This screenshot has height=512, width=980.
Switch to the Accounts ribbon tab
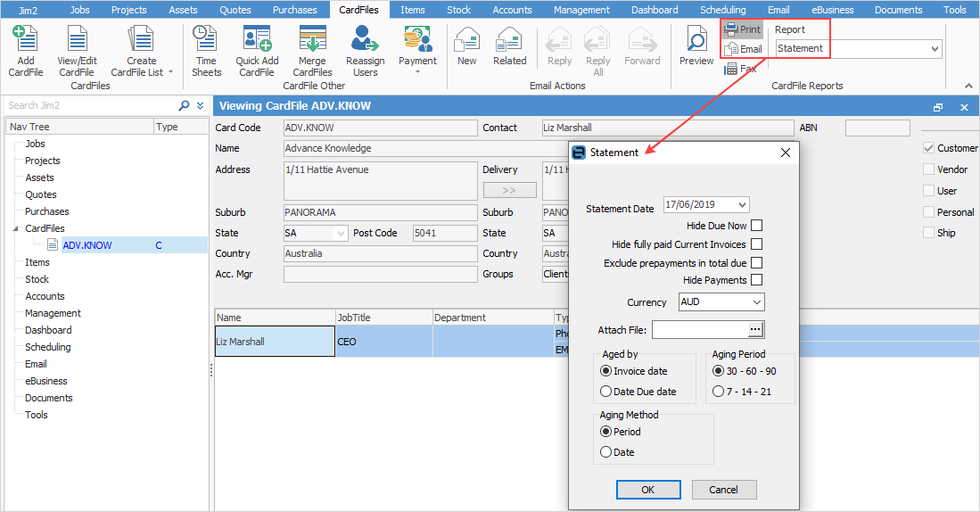pos(512,10)
